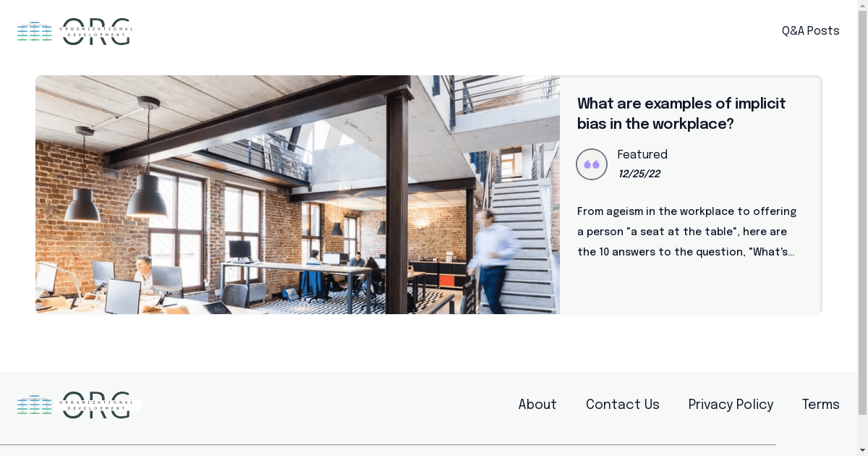
Task: Click the scrollbar up arrow
Action: (x=861, y=4)
